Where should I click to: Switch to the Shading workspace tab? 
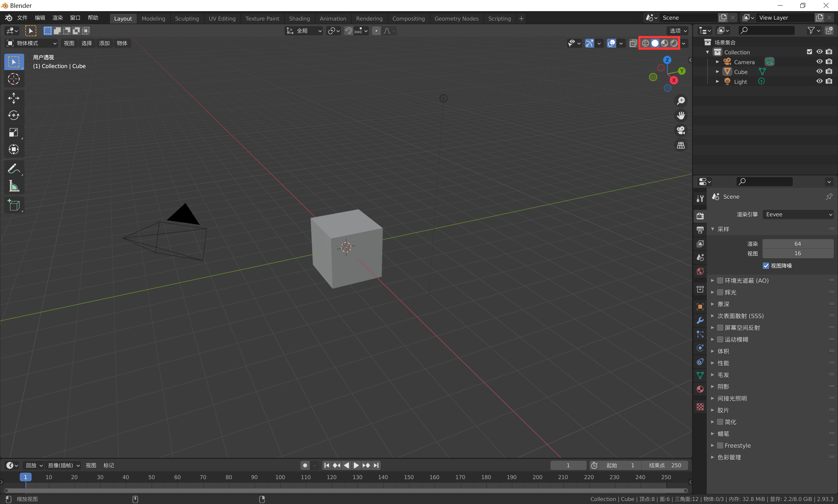[299, 18]
